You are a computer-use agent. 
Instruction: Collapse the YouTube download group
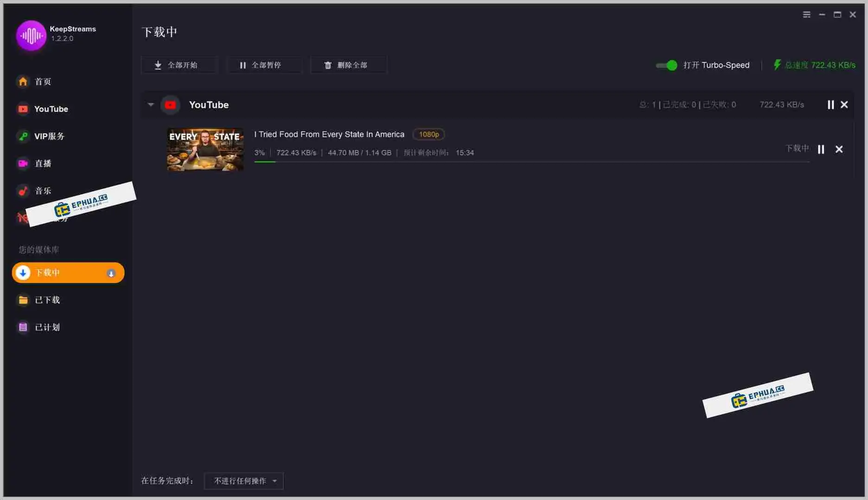[x=151, y=105]
